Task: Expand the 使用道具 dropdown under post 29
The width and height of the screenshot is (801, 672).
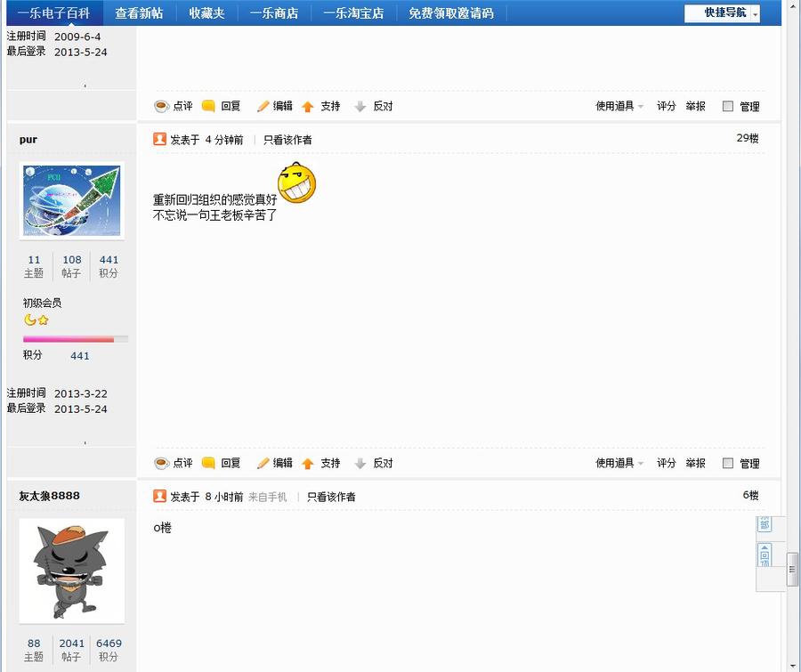Action: click(618, 463)
